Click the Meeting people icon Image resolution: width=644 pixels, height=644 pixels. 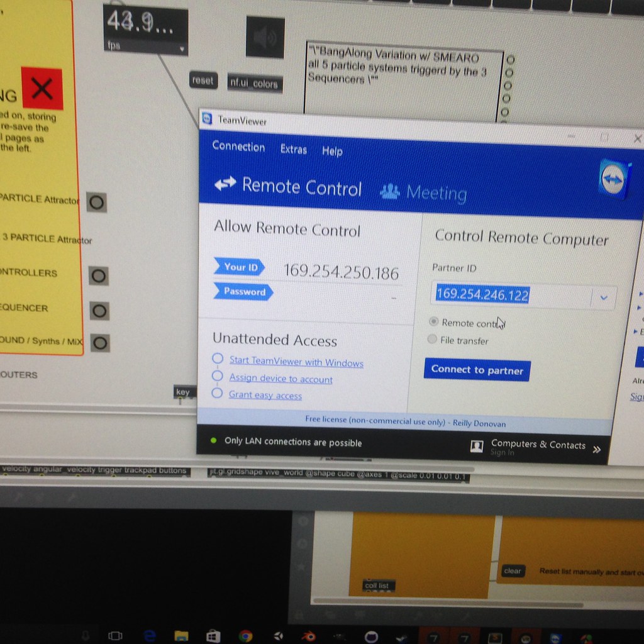390,191
